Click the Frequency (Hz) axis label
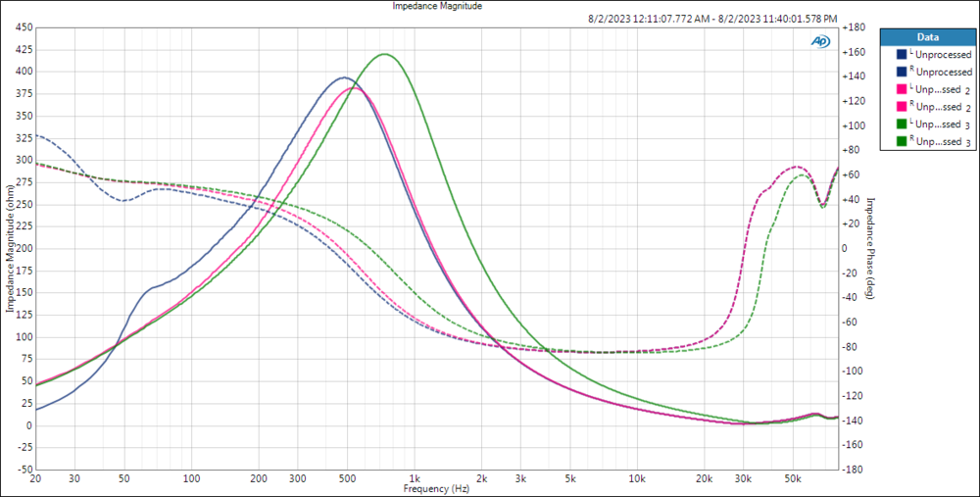Image resolution: width=980 pixels, height=497 pixels. click(x=436, y=487)
